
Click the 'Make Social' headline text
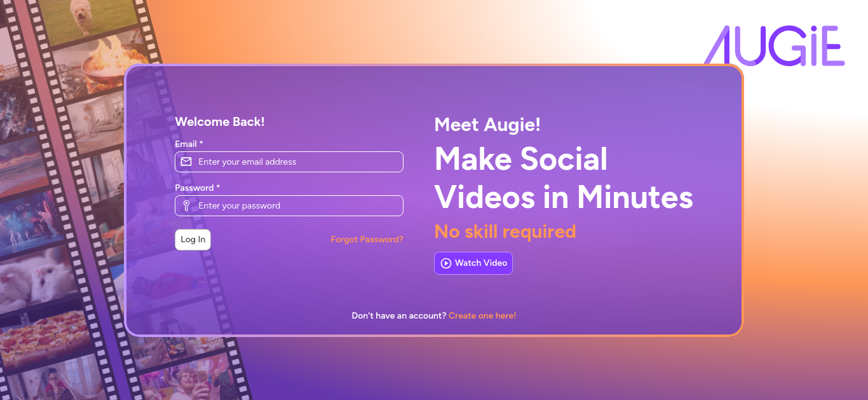521,159
